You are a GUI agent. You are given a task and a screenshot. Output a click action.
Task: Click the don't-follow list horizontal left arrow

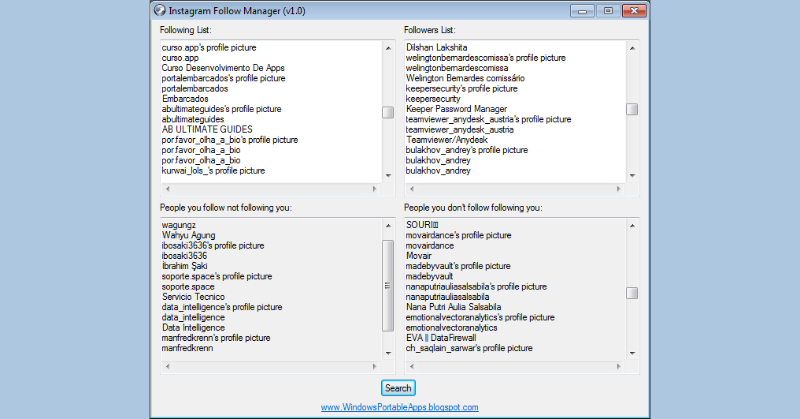click(x=412, y=366)
